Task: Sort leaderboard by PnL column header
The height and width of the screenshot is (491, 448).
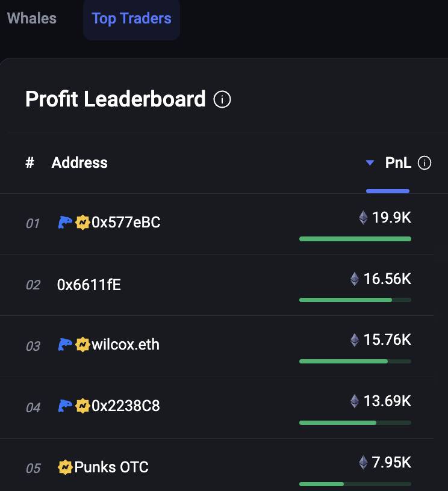Action: 398,163
